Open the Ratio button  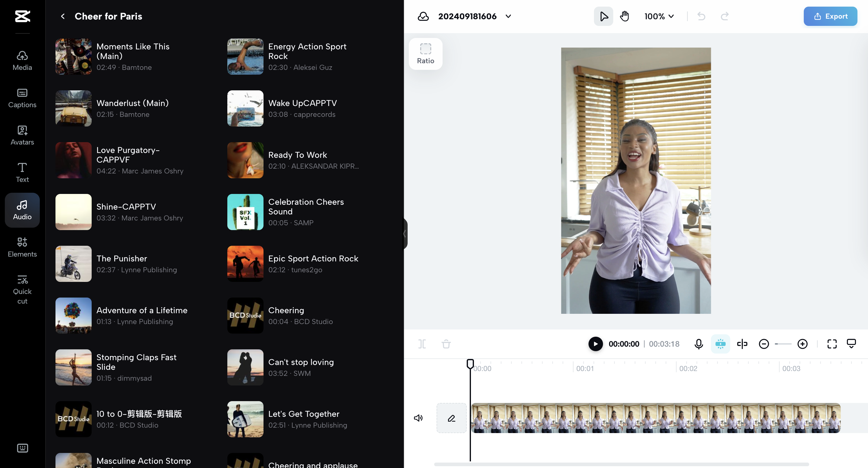click(x=425, y=54)
